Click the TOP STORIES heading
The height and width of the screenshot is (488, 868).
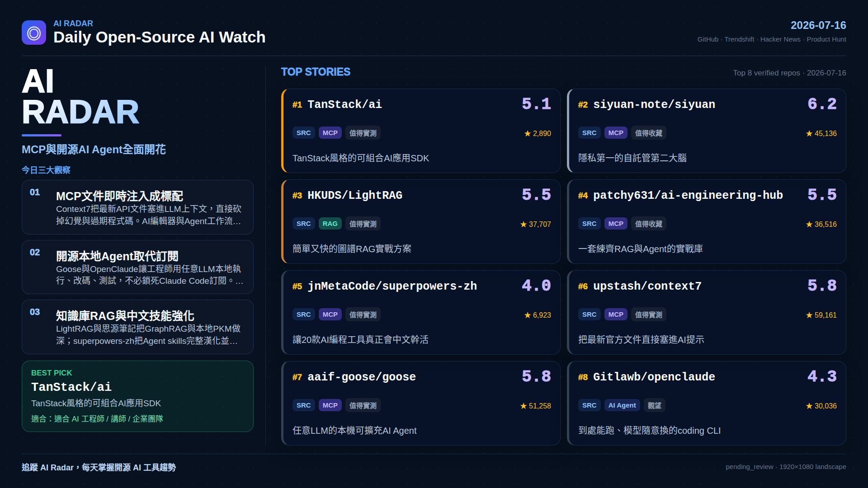point(316,72)
